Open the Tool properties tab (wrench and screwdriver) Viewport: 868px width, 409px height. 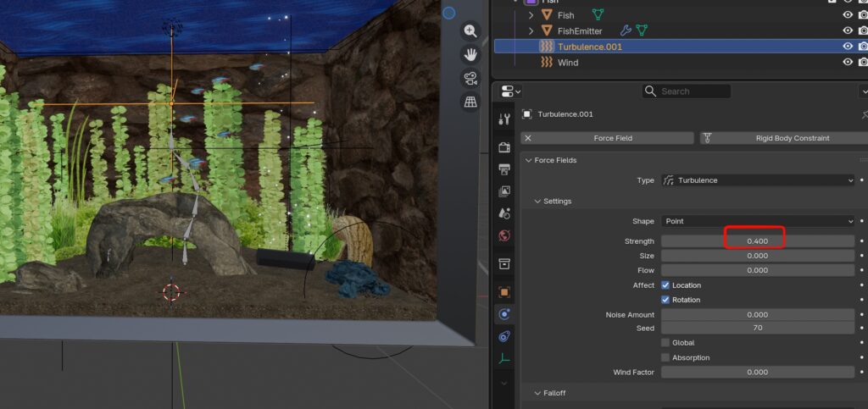504,119
